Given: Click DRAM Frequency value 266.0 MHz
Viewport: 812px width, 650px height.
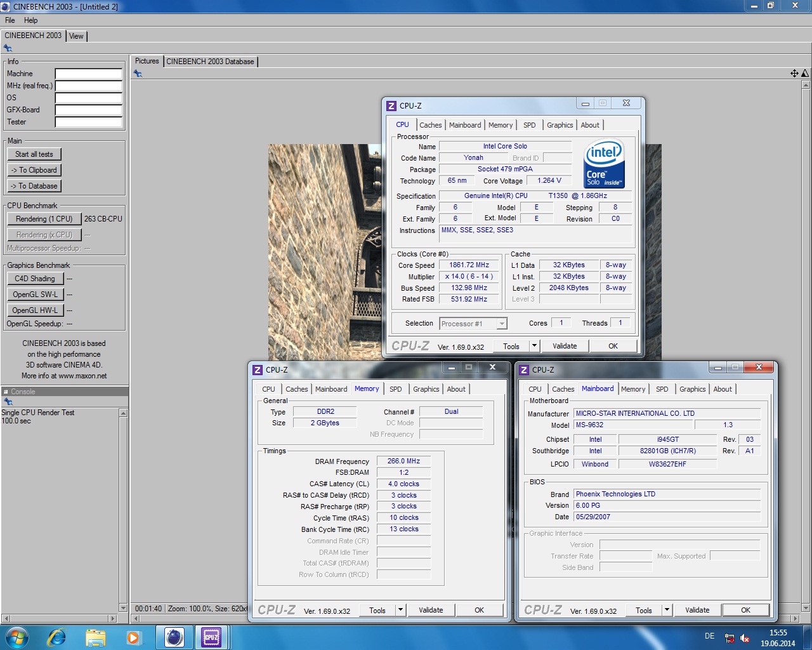Looking at the screenshot, I should [x=403, y=461].
